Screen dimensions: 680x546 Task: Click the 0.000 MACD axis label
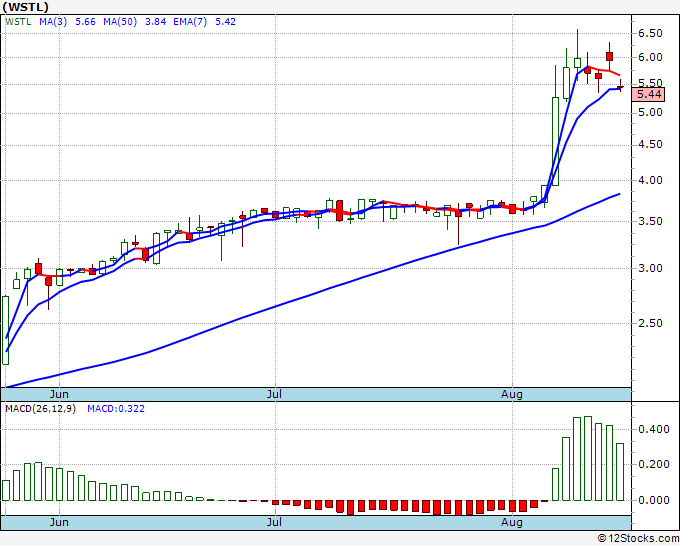coord(654,500)
